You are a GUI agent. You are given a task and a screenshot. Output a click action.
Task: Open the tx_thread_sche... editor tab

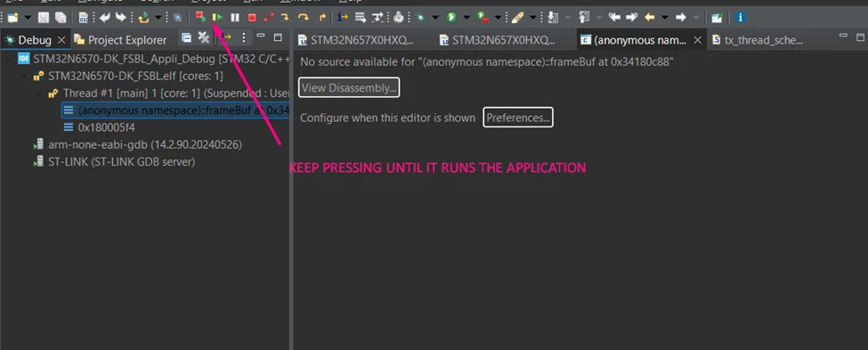click(758, 40)
